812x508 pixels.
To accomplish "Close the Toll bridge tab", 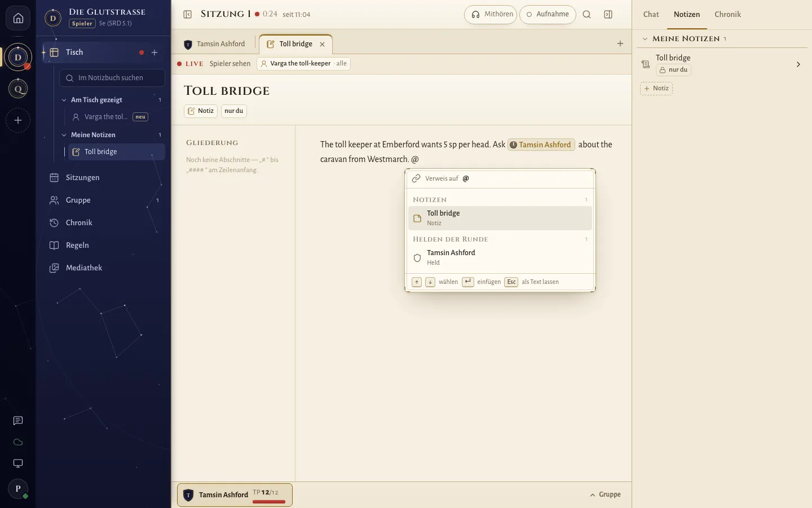I will coord(323,44).
